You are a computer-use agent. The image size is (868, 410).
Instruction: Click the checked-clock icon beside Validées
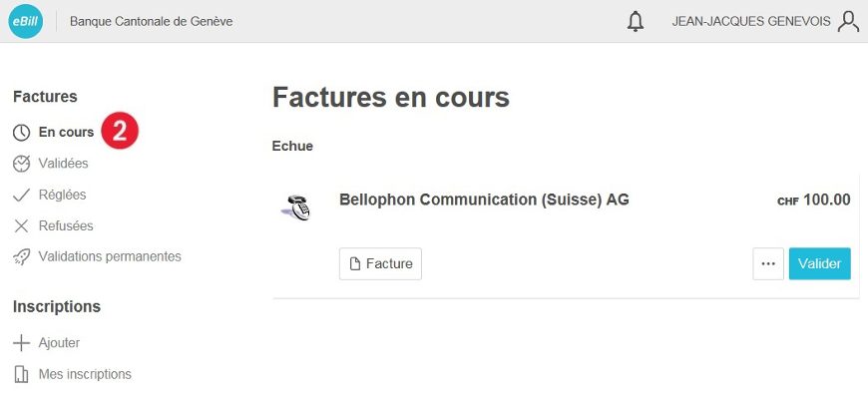pyautogui.click(x=21, y=164)
